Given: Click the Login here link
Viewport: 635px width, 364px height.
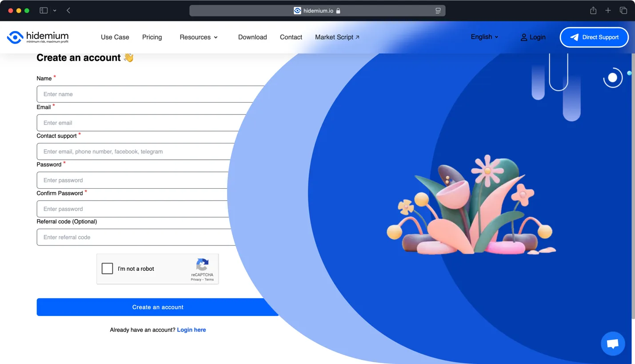Looking at the screenshot, I should 192,330.
